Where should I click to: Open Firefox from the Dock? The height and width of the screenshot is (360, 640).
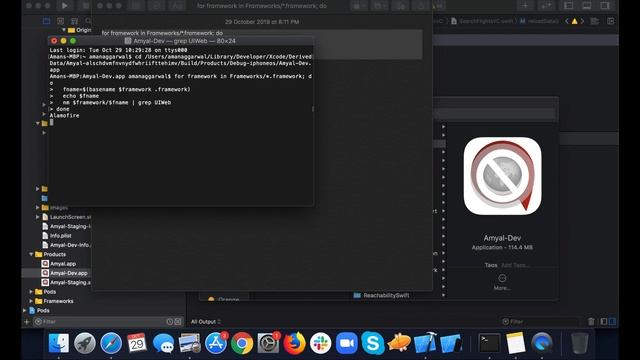(x=294, y=343)
